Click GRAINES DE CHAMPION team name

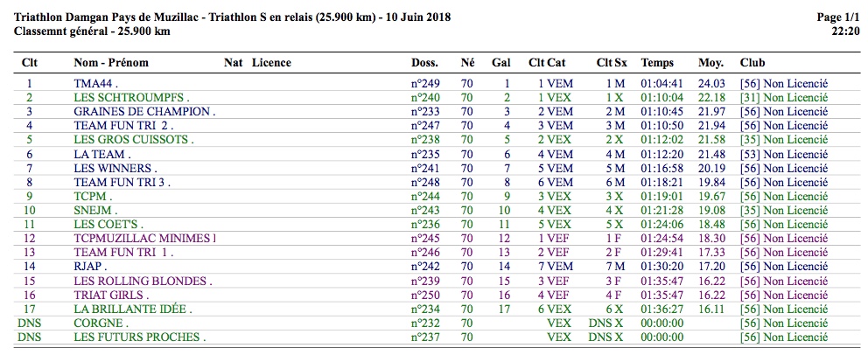(x=144, y=112)
